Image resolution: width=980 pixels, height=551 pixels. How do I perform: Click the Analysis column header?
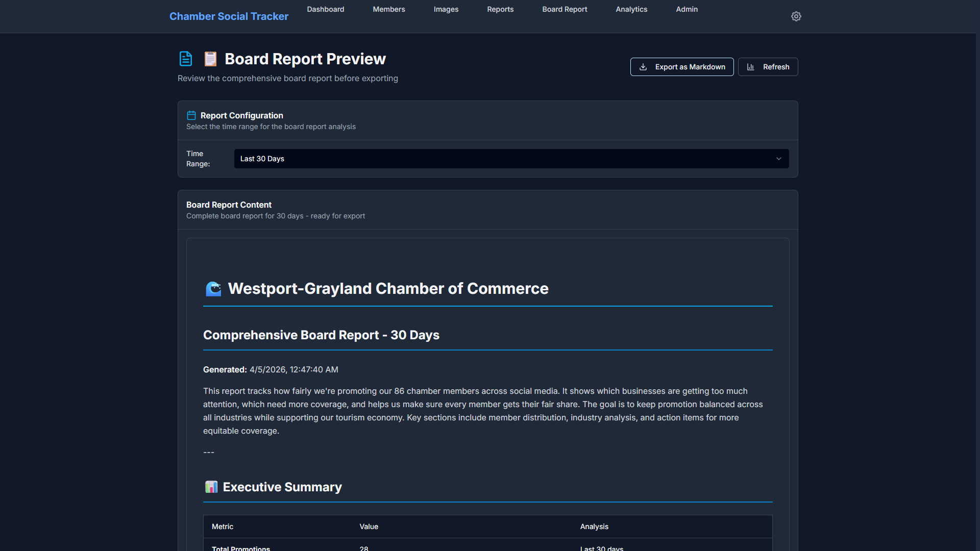coord(594,527)
